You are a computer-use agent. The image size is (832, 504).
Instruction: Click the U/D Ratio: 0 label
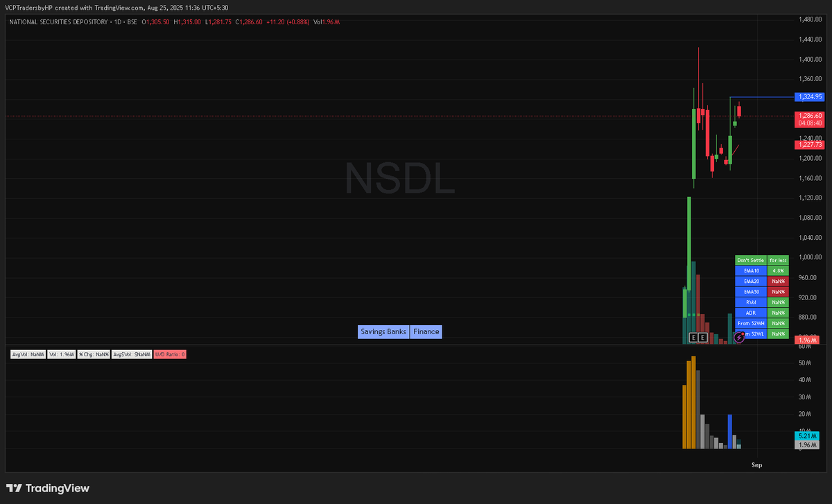170,354
